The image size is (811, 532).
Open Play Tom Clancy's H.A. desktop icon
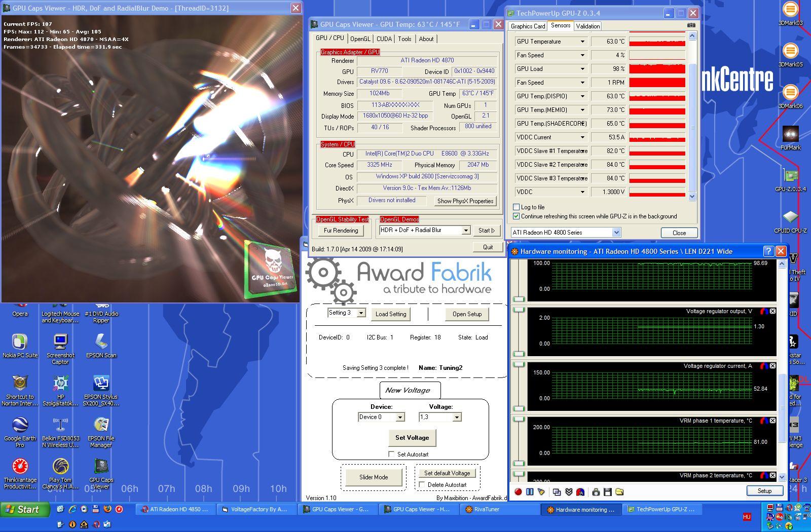point(60,474)
